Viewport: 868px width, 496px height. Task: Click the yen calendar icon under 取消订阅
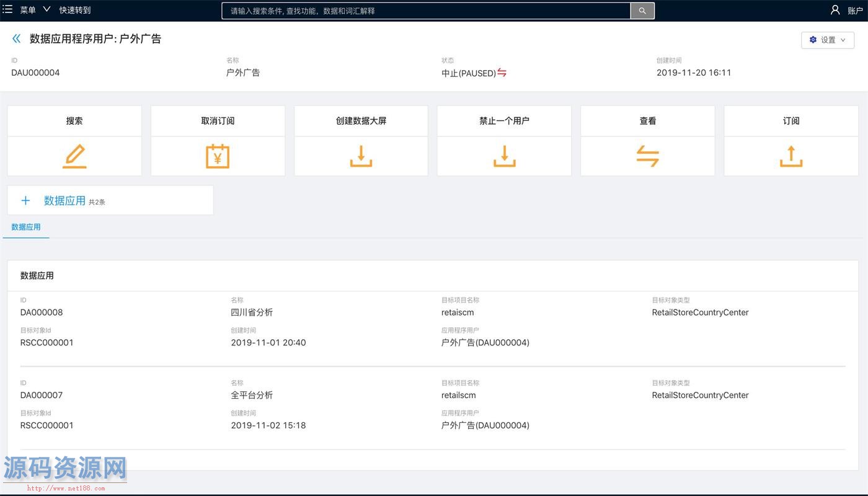tap(218, 156)
